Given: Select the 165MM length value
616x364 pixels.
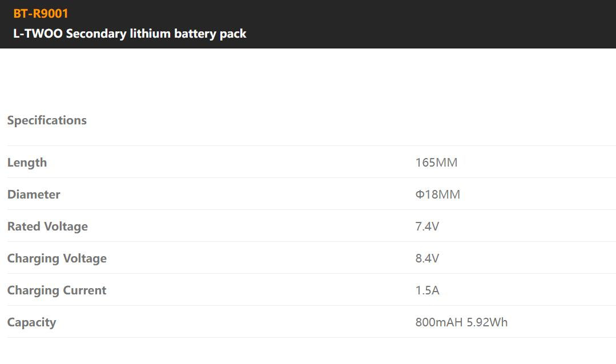Looking at the screenshot, I should [436, 163].
